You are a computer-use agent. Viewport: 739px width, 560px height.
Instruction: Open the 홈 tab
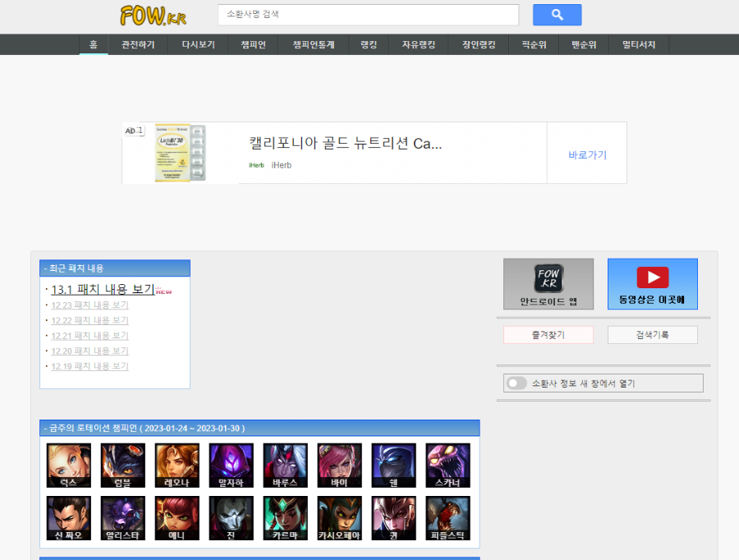point(94,44)
